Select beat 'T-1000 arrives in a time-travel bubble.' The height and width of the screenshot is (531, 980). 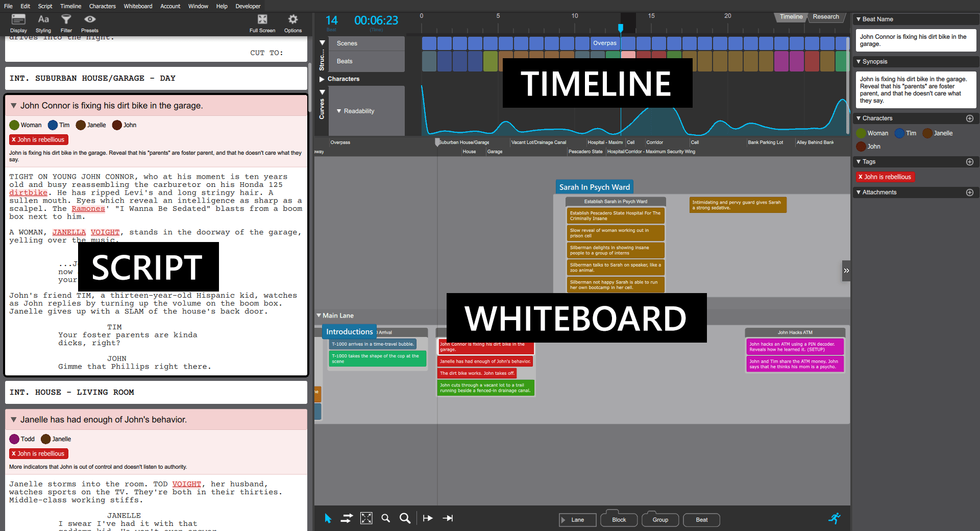click(x=373, y=344)
